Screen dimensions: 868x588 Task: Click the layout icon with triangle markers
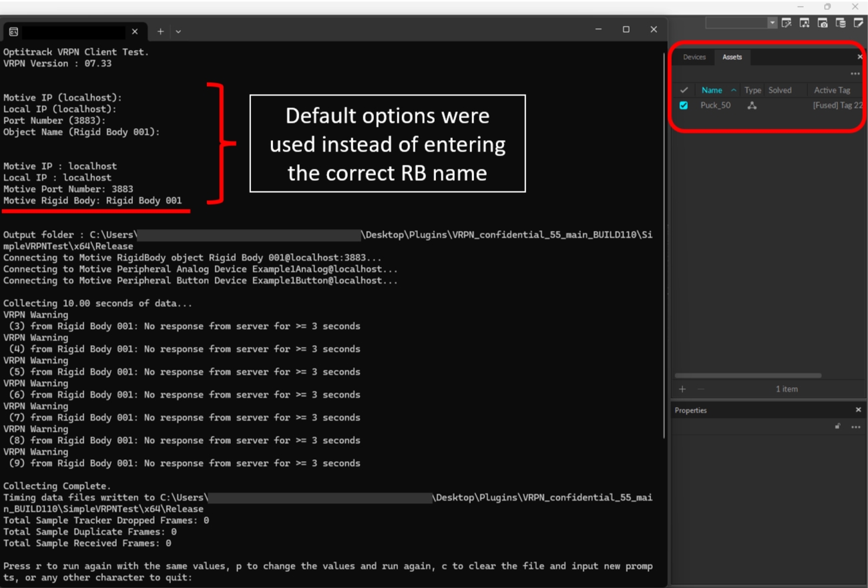805,23
